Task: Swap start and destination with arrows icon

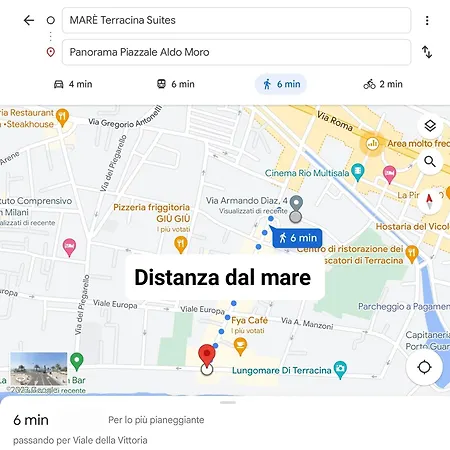Action: (x=427, y=52)
